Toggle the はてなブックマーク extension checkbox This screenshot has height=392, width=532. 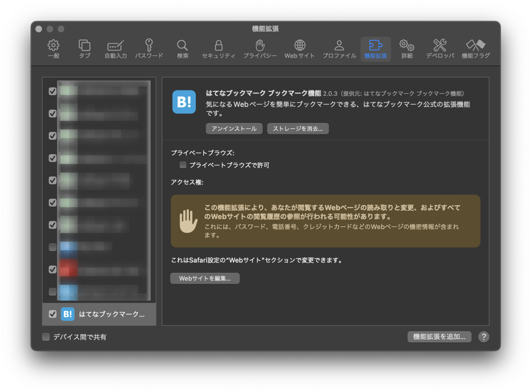click(53, 314)
